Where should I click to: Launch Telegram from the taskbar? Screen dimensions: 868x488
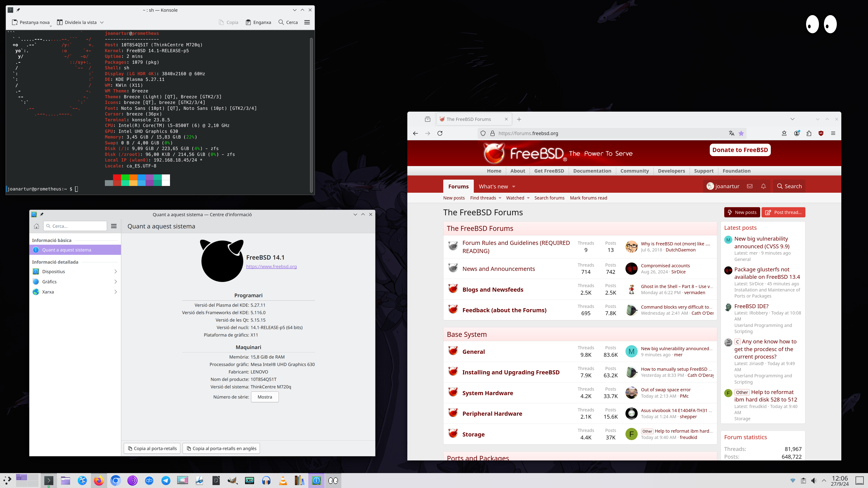coord(166,481)
